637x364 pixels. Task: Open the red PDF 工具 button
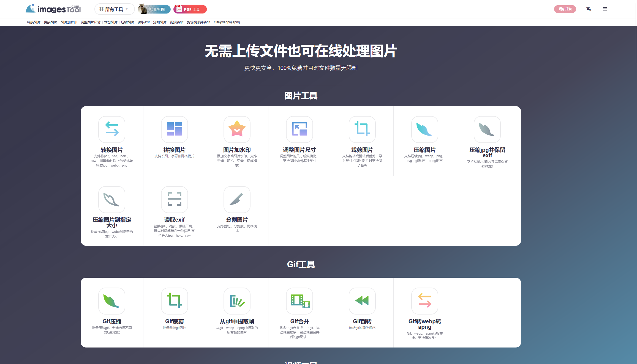pyautogui.click(x=190, y=9)
